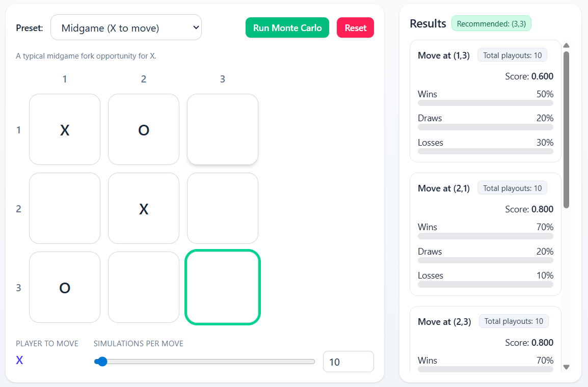Select the empty cell at row 2, column 1

(x=65, y=208)
